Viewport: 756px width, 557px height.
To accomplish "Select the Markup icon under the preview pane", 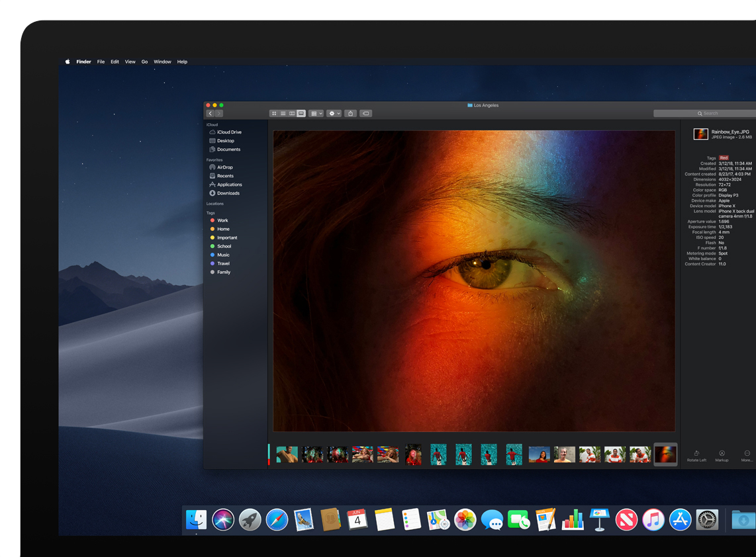I will point(722,454).
